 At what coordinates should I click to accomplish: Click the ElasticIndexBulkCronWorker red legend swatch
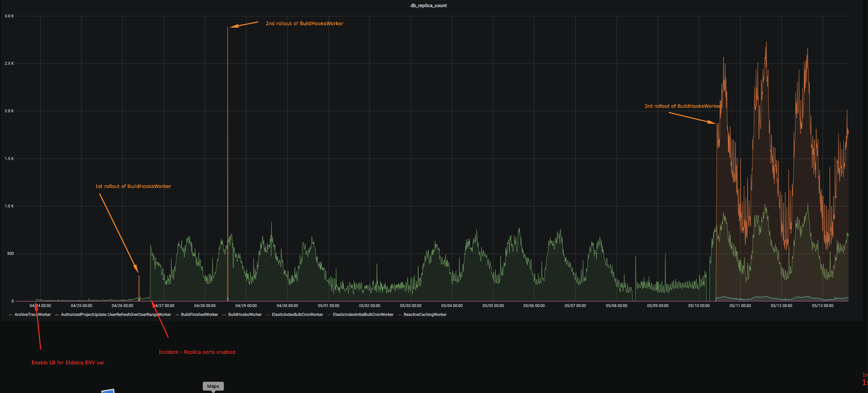pyautogui.click(x=268, y=315)
